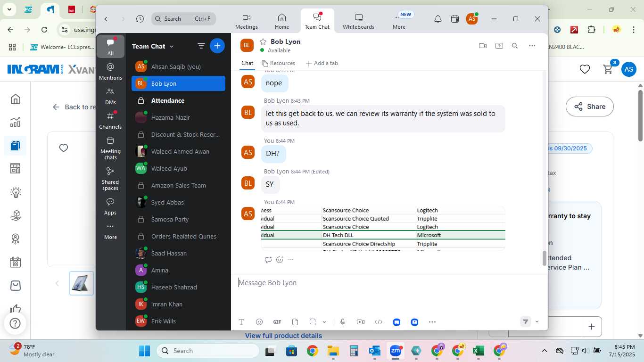Open composer more options ellipsis
The height and width of the screenshot is (362, 644).
pyautogui.click(x=432, y=322)
